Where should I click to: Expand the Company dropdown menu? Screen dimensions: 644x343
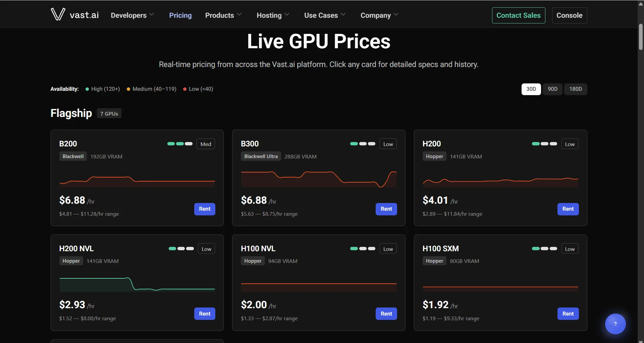click(x=379, y=15)
